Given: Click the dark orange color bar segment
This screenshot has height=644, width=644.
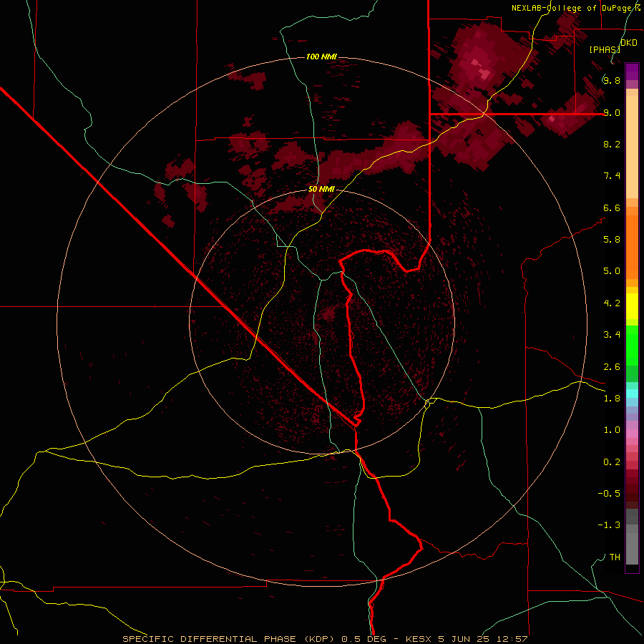Looking at the screenshot, I should pyautogui.click(x=632, y=248).
